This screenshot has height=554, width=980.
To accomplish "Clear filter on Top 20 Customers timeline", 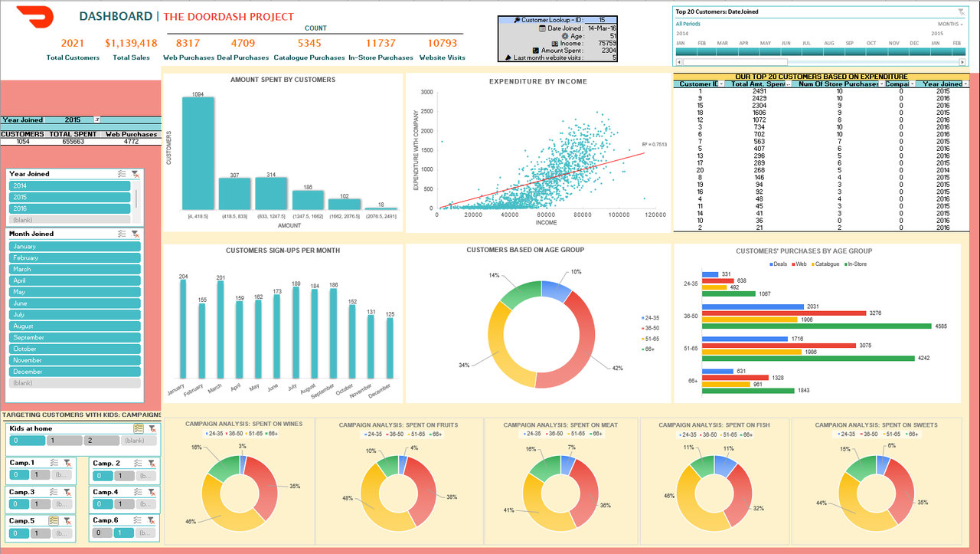I will click(x=962, y=11).
